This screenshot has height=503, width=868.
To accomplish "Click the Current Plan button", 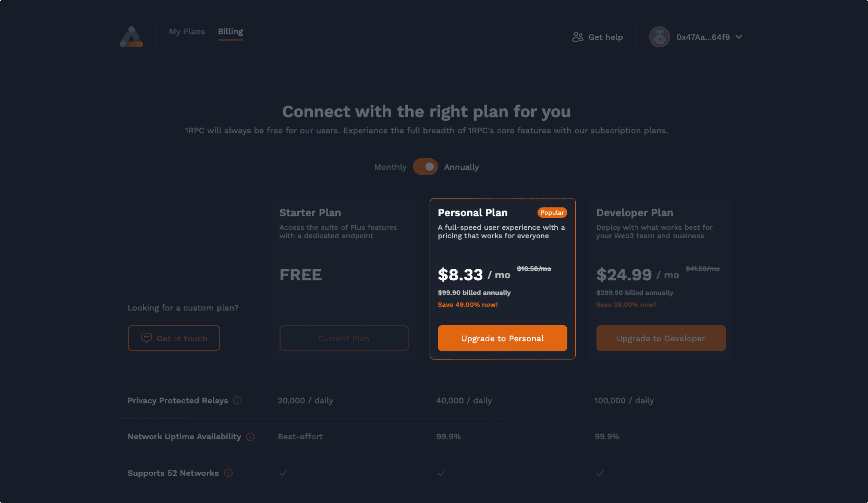I will tap(344, 338).
